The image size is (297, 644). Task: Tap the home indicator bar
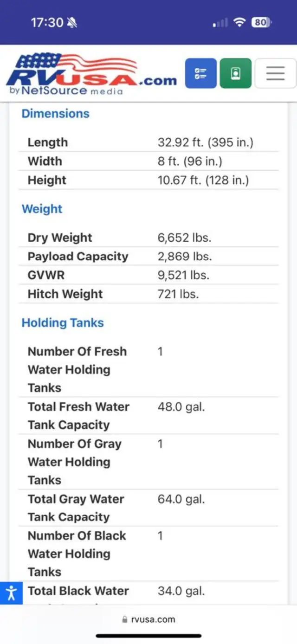pyautogui.click(x=148, y=636)
